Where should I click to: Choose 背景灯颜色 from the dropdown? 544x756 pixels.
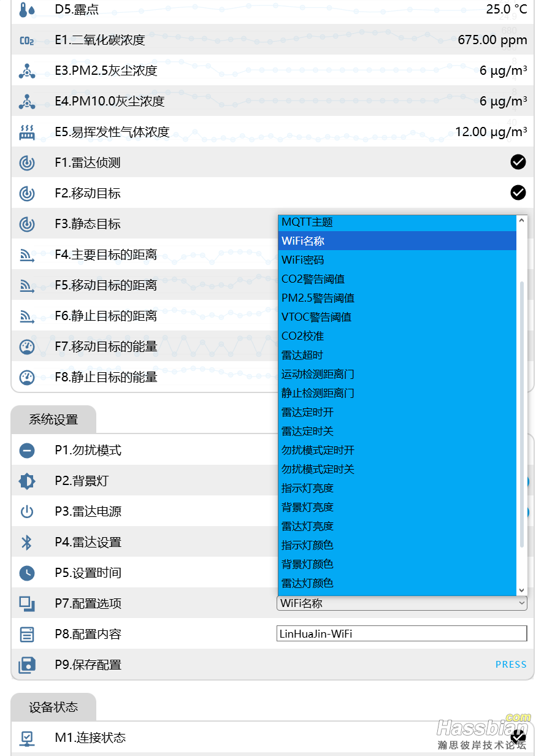(x=397, y=564)
